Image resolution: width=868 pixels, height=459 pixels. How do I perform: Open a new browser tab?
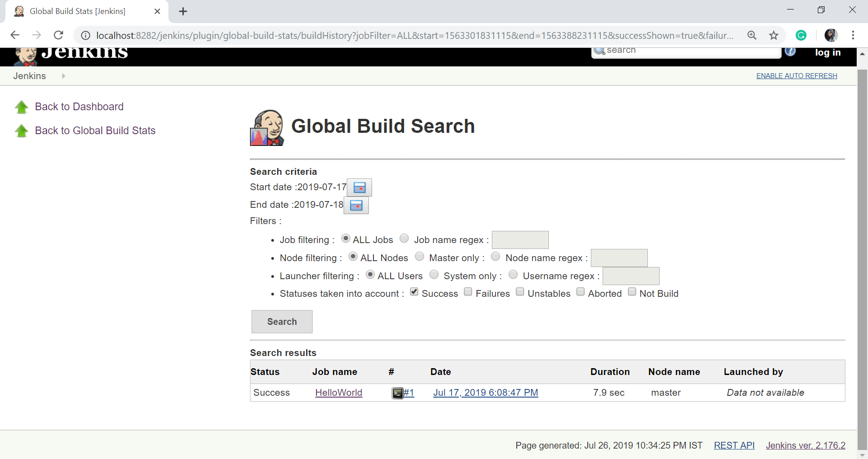click(183, 11)
